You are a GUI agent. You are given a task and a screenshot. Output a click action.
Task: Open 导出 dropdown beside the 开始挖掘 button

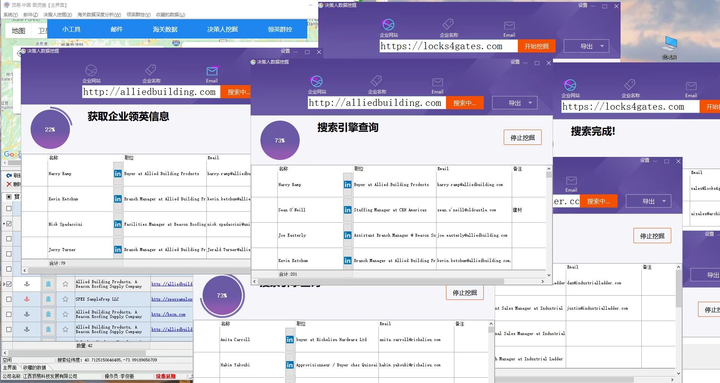tap(586, 46)
